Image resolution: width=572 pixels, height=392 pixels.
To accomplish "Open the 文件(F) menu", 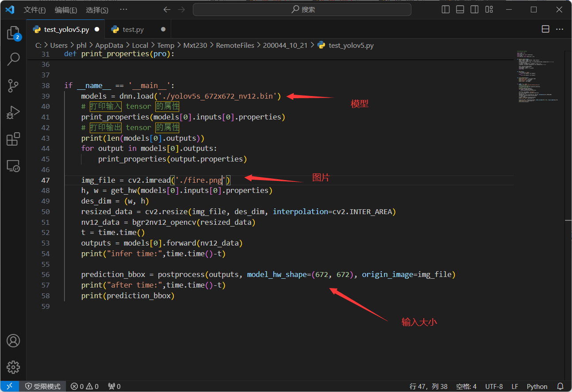I will pyautogui.click(x=35, y=10).
